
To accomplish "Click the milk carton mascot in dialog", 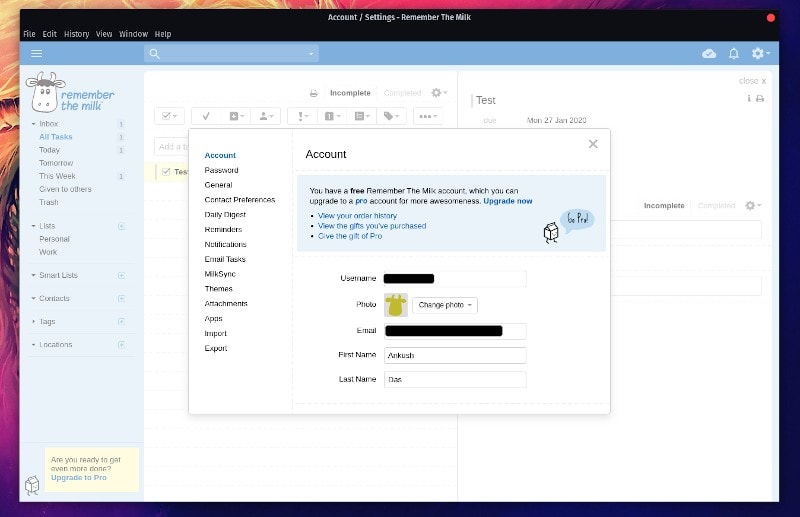I will pyautogui.click(x=551, y=233).
